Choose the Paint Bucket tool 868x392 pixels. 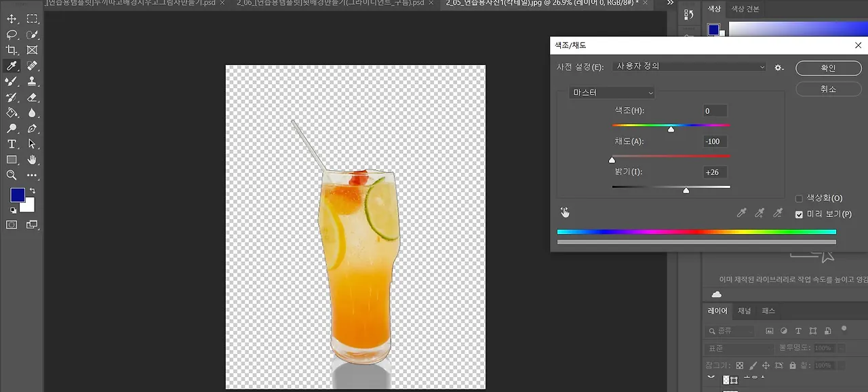pyautogui.click(x=12, y=113)
